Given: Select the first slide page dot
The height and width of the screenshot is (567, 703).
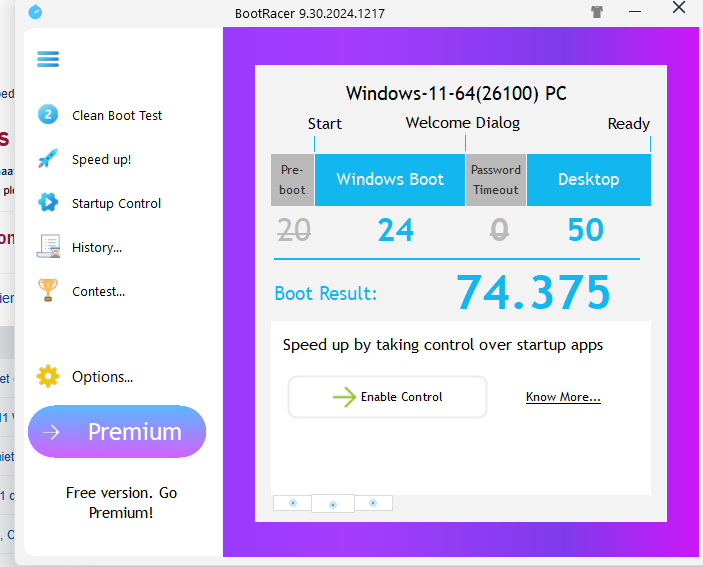Looking at the screenshot, I should click(292, 503).
